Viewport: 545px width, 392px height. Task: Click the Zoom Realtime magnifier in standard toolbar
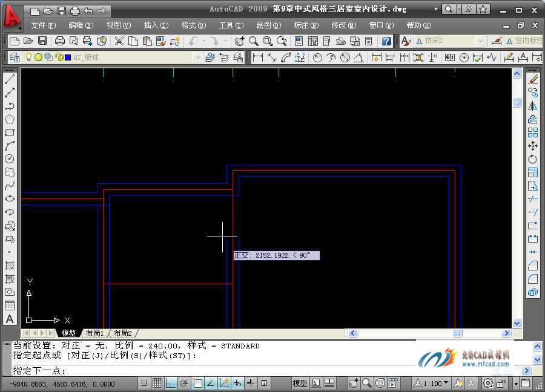(254, 41)
